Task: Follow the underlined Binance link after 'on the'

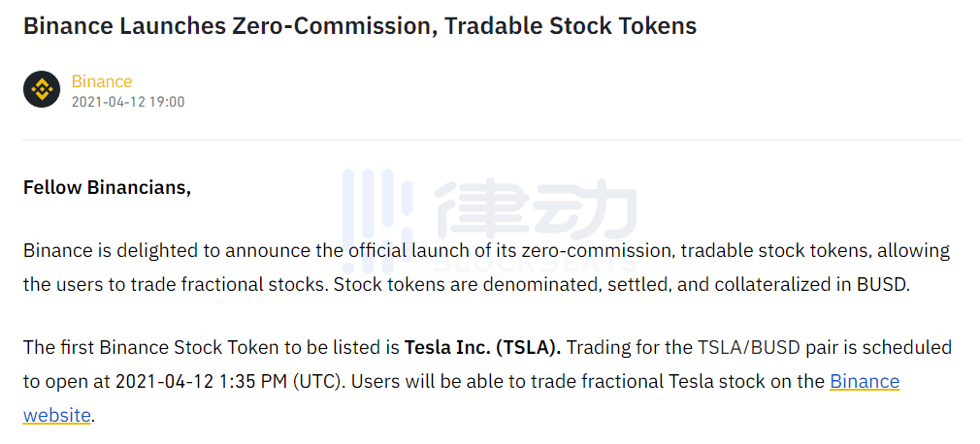Action: 865,381
